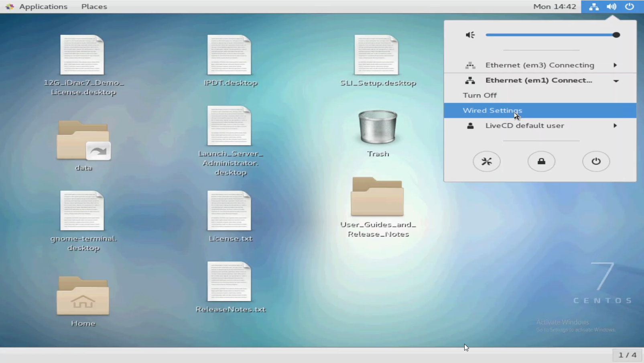The image size is (644, 363).
Task: Click the volume speaker icon in top bar
Action: pos(611,6)
